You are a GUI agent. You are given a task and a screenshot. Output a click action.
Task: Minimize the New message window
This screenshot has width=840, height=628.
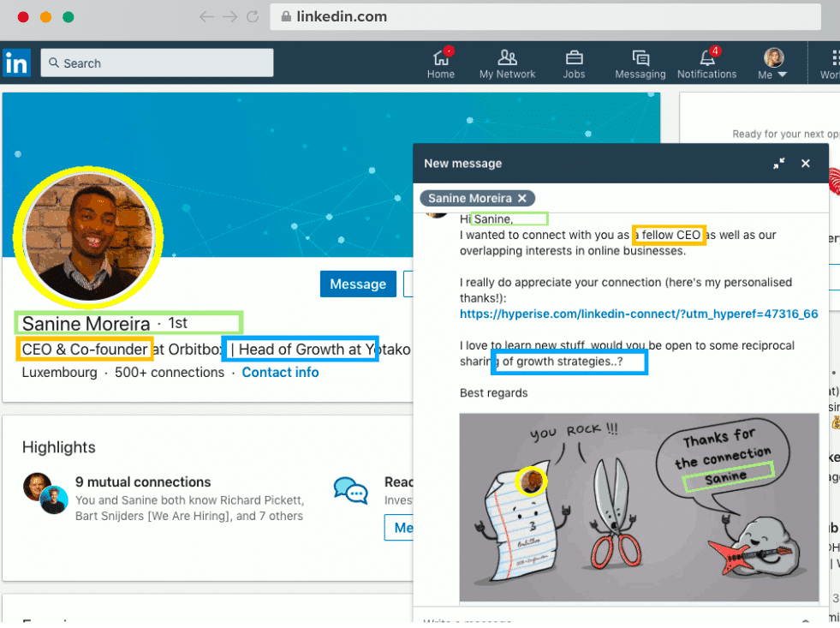(778, 164)
